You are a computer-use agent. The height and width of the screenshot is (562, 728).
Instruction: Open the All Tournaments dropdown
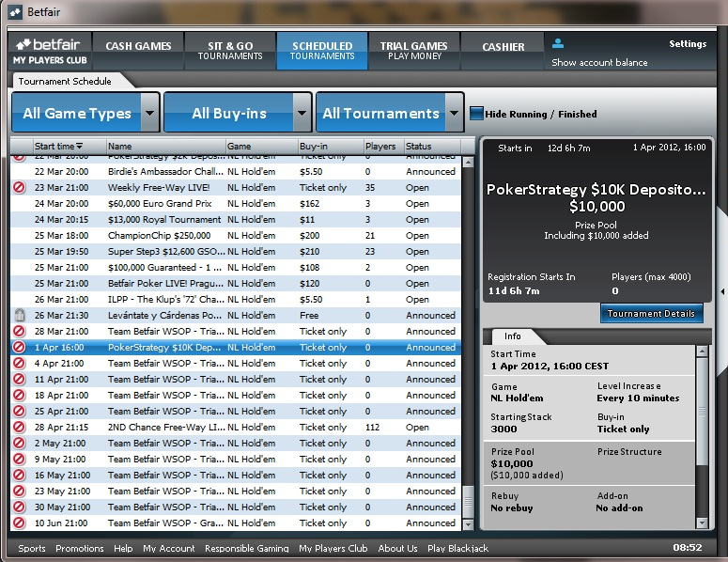390,113
